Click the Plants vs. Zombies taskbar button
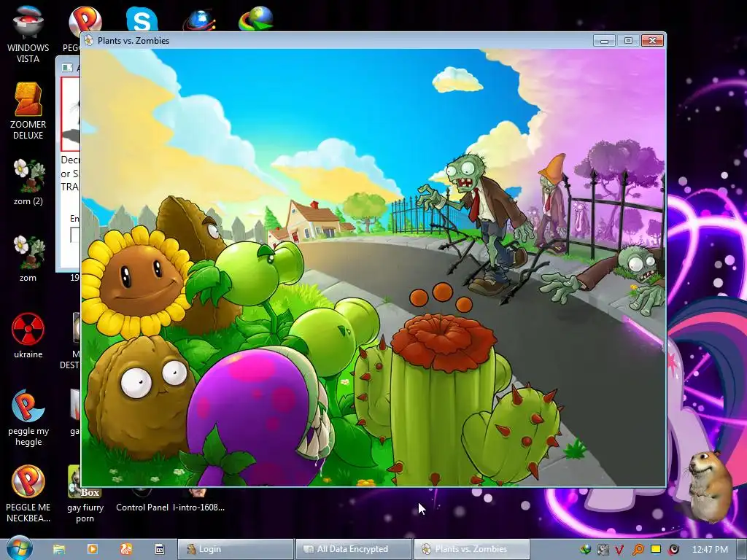The width and height of the screenshot is (747, 560). pos(471,549)
